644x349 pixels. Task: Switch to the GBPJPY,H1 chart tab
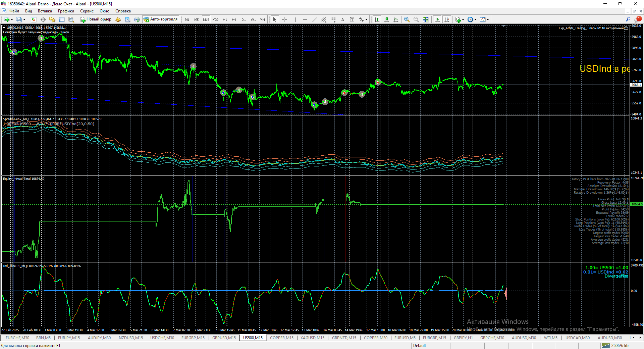[463, 338]
